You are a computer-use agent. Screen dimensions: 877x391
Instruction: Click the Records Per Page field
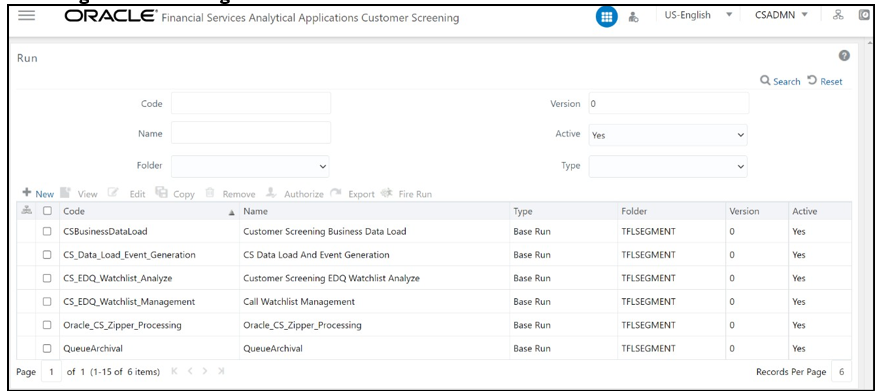pyautogui.click(x=841, y=371)
